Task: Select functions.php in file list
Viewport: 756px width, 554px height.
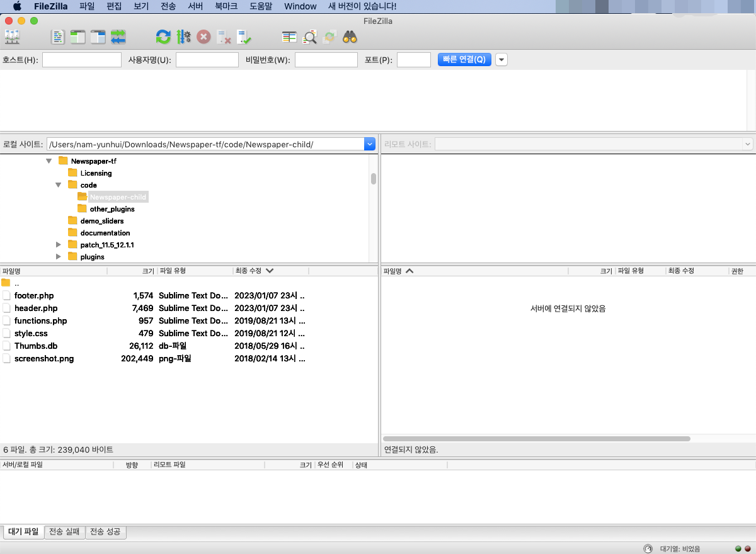Action: [40, 320]
